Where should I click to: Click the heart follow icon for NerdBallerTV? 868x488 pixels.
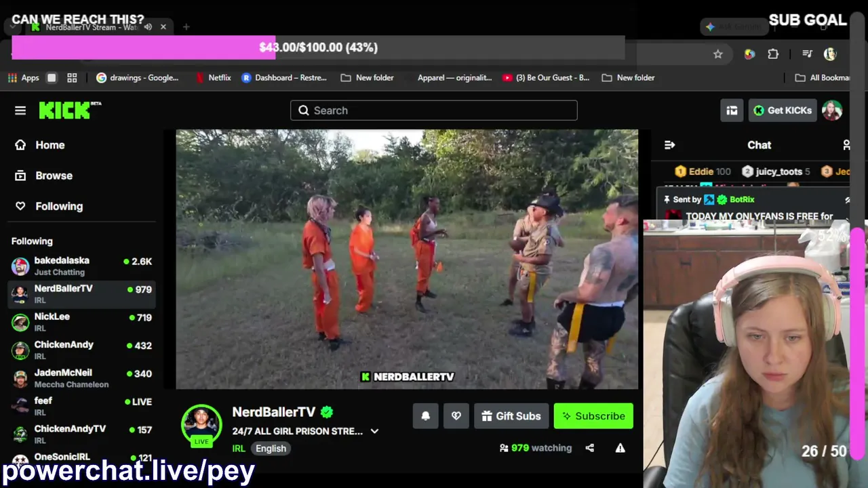(x=456, y=416)
